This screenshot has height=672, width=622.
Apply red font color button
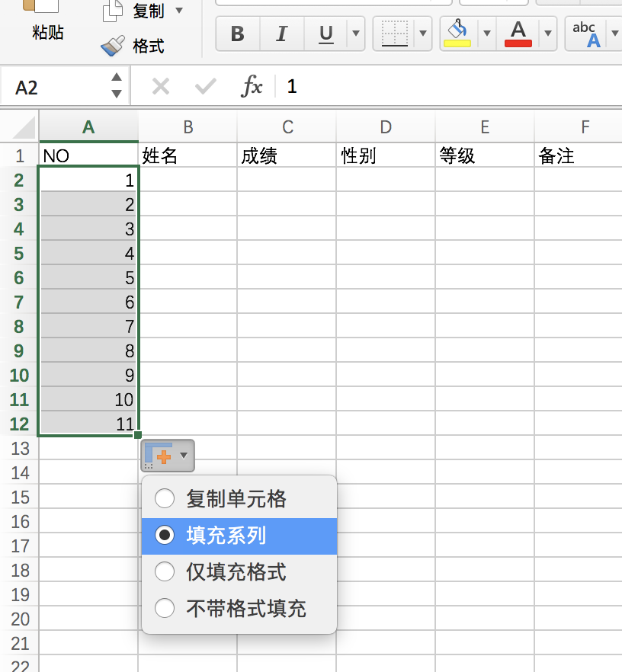pos(518,34)
